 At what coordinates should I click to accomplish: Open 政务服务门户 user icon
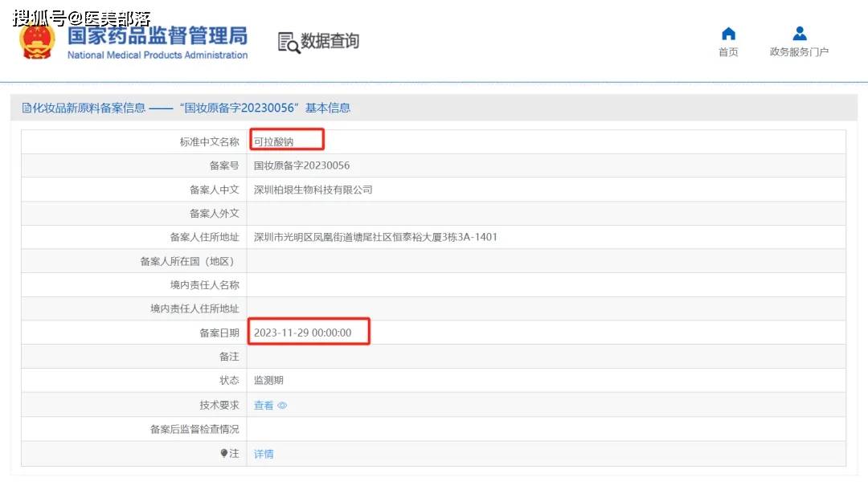pos(800,34)
